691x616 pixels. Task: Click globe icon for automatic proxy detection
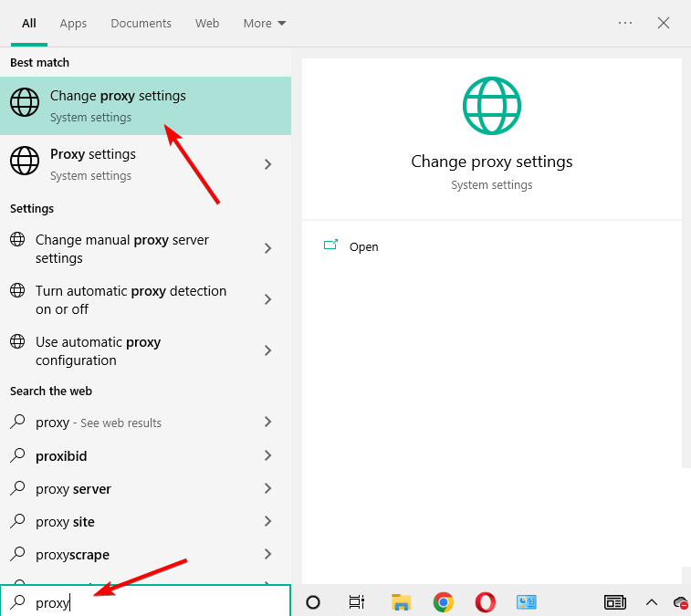pos(17,290)
